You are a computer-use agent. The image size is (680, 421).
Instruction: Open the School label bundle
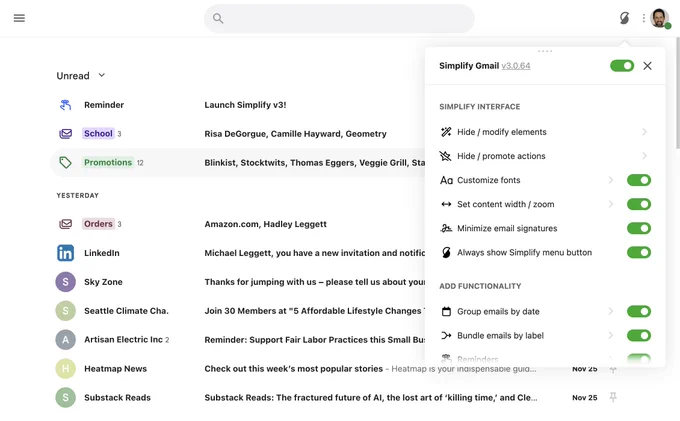(x=98, y=134)
